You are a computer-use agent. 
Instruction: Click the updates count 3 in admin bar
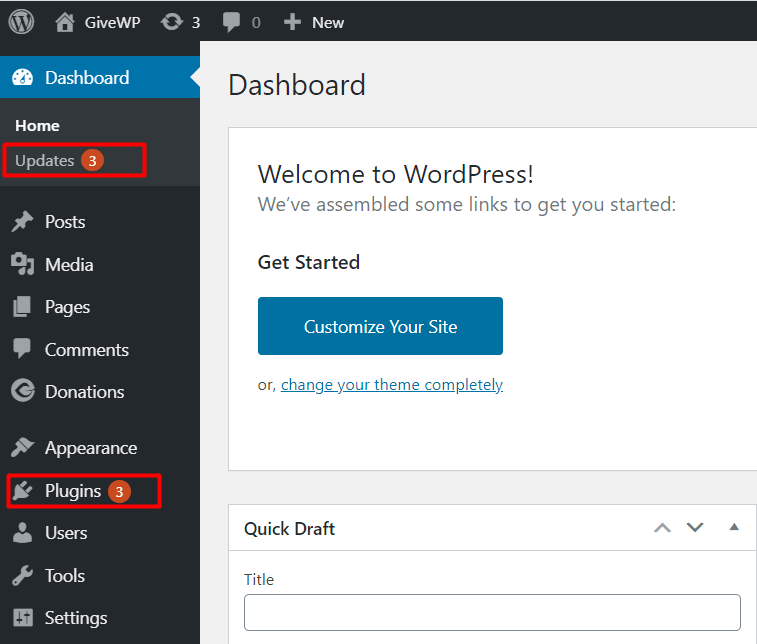coord(196,23)
